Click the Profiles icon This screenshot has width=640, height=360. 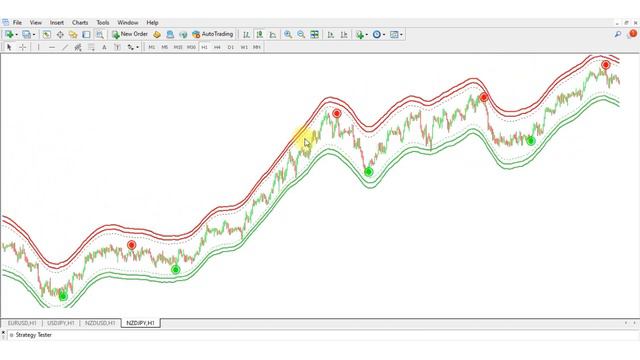point(27,35)
